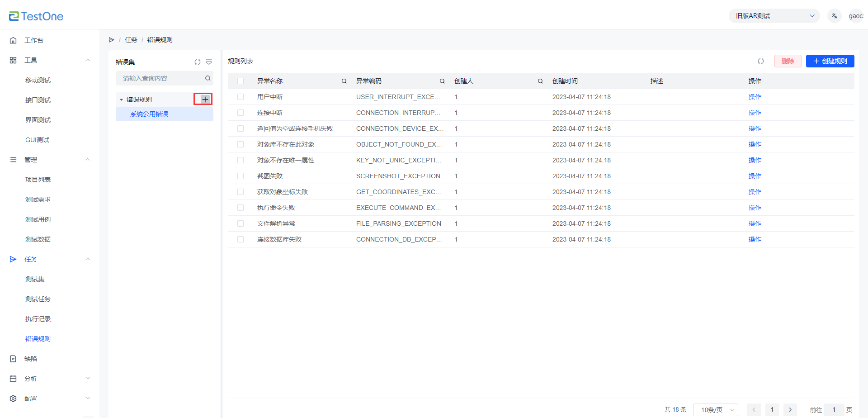This screenshot has width=868, height=418.
Task: Open the language translation icon
Action: (x=834, y=16)
